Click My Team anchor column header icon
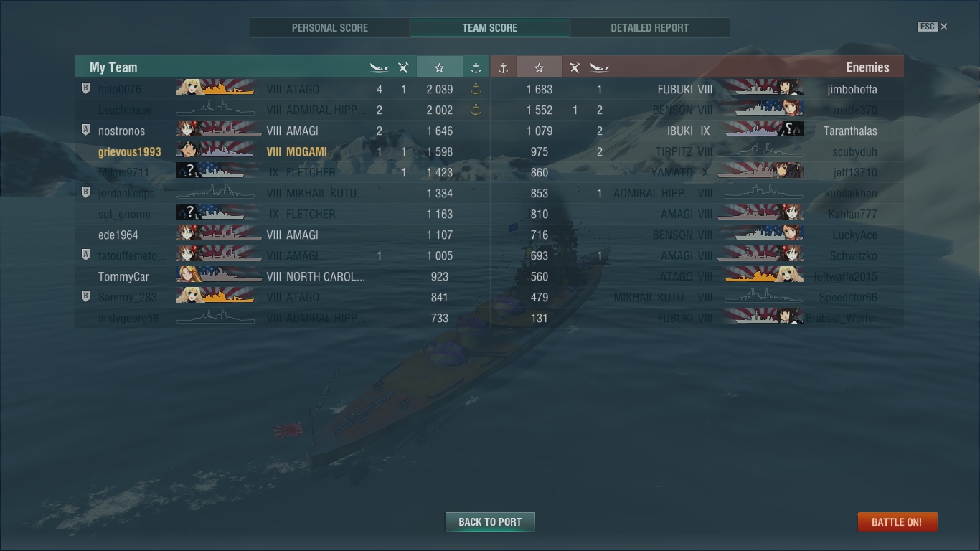The height and width of the screenshot is (551, 980). 475,67
